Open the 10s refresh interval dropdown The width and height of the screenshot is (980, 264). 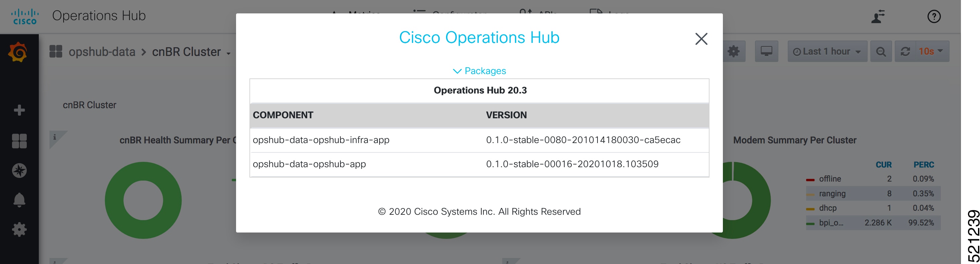[931, 52]
